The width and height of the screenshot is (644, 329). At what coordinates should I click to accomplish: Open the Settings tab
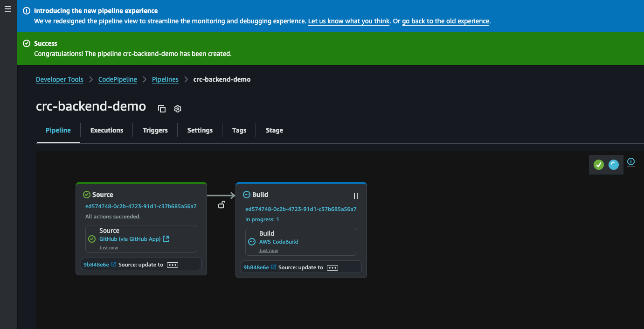[x=200, y=130]
